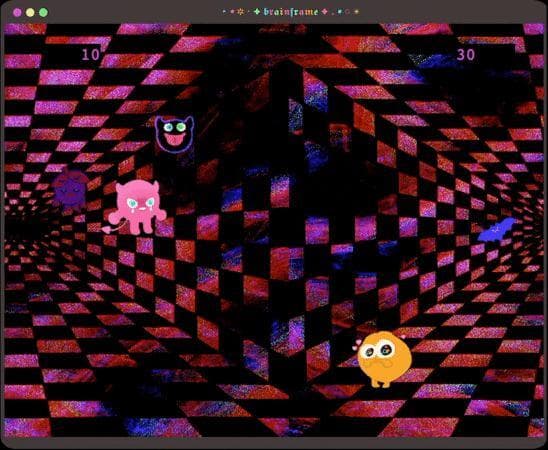Click the left score showing 10

[90, 55]
